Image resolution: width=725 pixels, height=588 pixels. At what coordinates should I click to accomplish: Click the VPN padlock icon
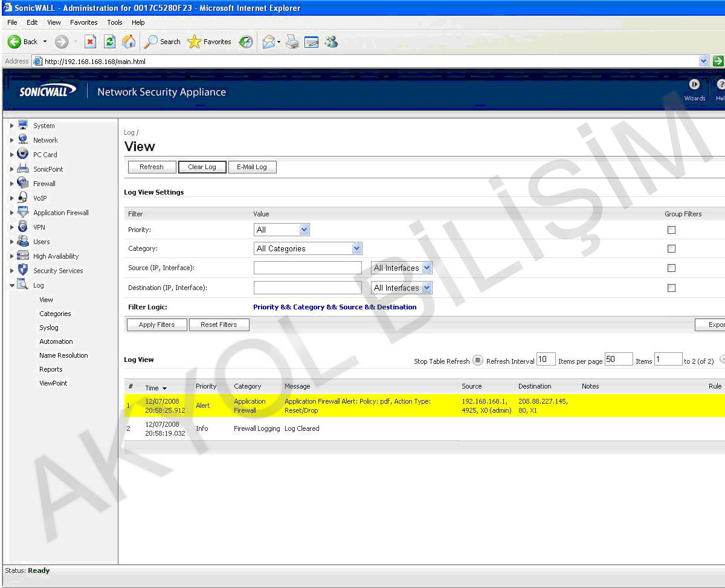tap(23, 227)
